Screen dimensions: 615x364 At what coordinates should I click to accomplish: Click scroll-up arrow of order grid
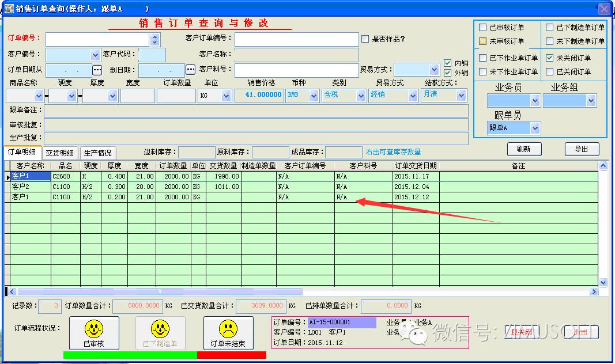pos(603,166)
